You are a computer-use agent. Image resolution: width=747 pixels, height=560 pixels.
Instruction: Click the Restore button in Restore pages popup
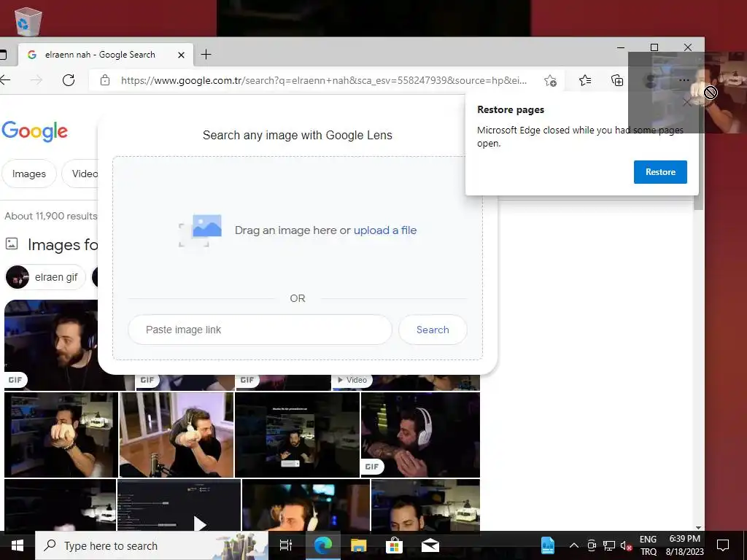point(660,172)
